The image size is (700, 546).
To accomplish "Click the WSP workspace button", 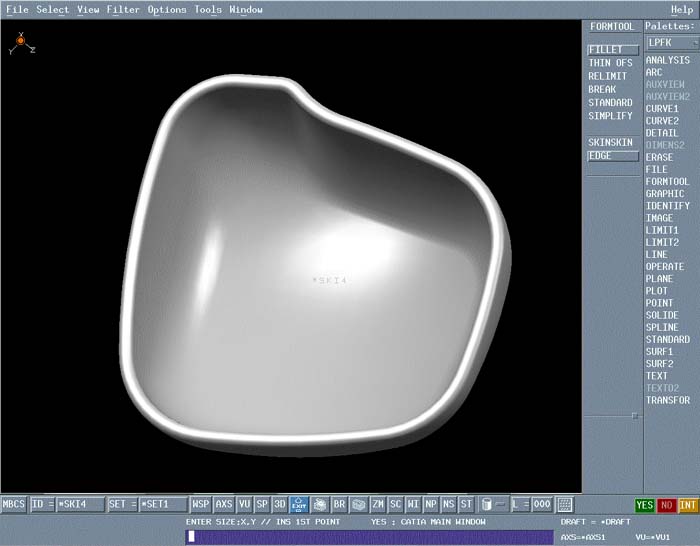I will click(201, 505).
